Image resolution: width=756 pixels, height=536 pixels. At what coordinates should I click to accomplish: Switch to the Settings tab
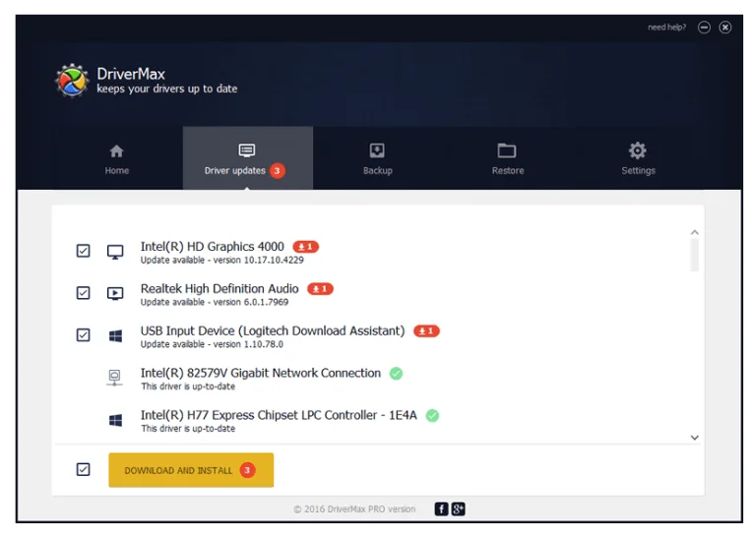pyautogui.click(x=638, y=159)
